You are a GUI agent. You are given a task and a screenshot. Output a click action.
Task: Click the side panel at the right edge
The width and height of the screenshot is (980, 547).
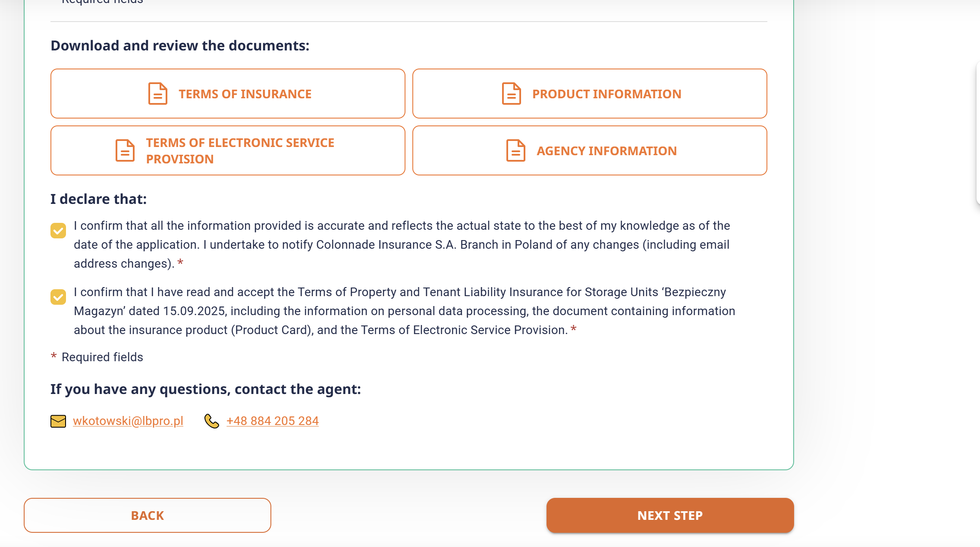[978, 134]
